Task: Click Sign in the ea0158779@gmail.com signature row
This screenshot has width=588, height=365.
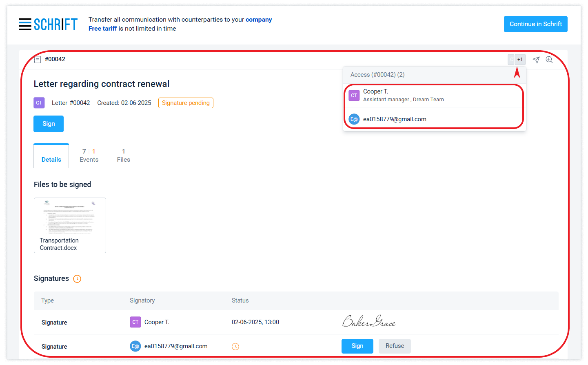Action: tap(357, 346)
